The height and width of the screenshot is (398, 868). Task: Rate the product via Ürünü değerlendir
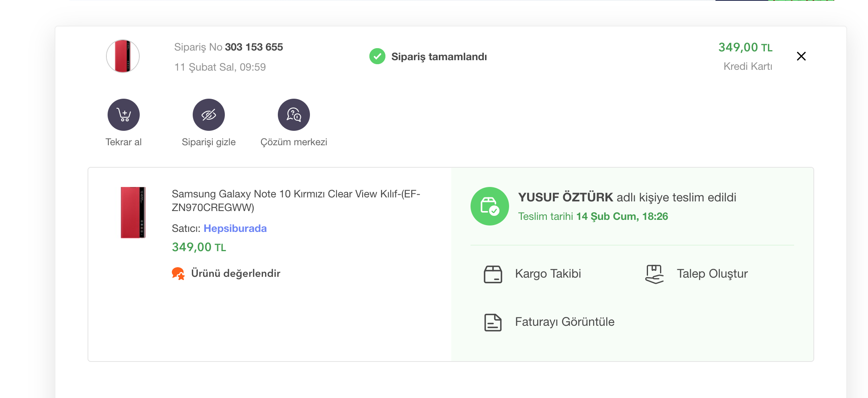pyautogui.click(x=236, y=273)
